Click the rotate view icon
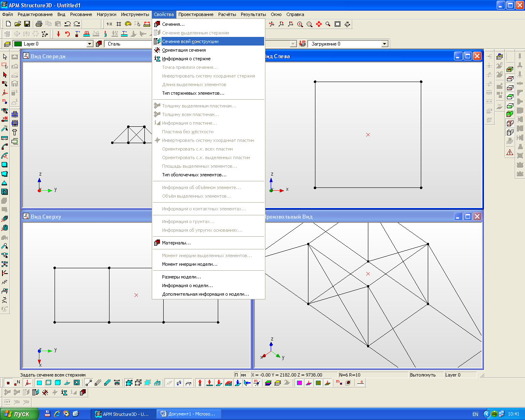This screenshot has width=525, height=420. tap(347, 24)
